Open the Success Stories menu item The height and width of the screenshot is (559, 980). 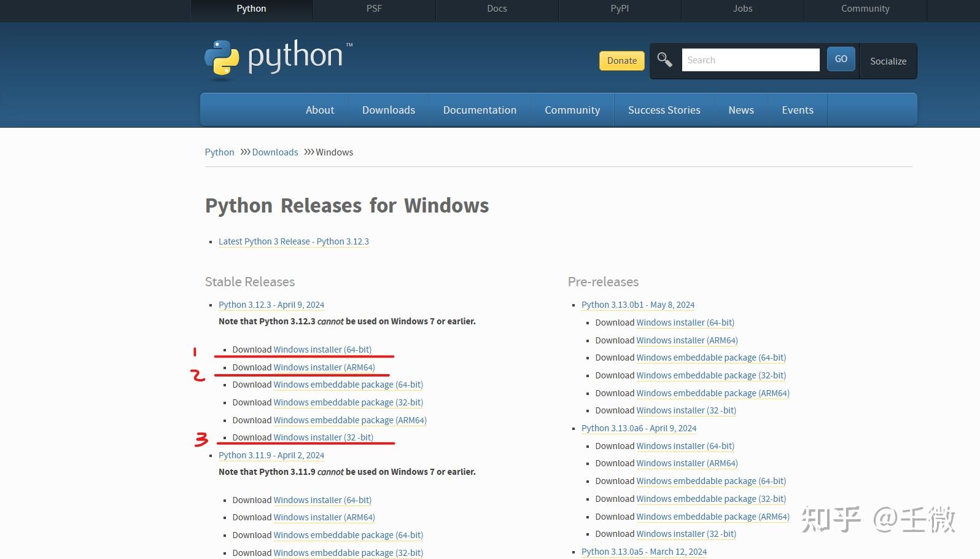(664, 110)
